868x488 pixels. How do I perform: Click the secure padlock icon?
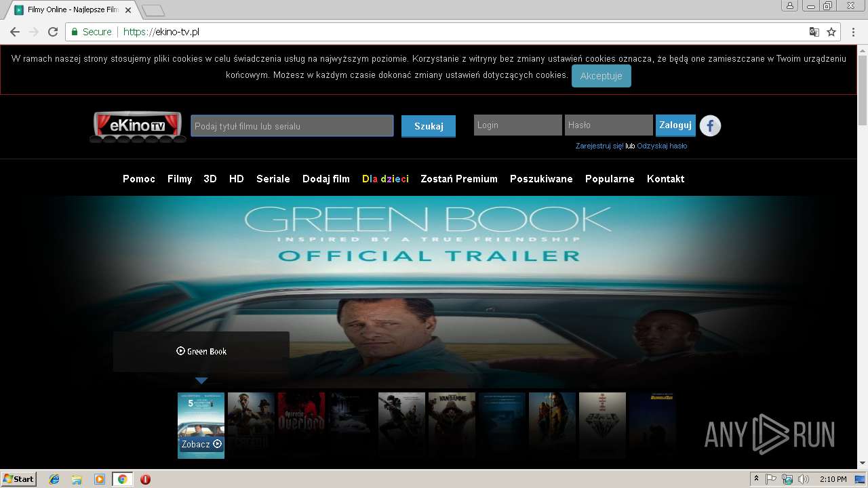click(75, 32)
